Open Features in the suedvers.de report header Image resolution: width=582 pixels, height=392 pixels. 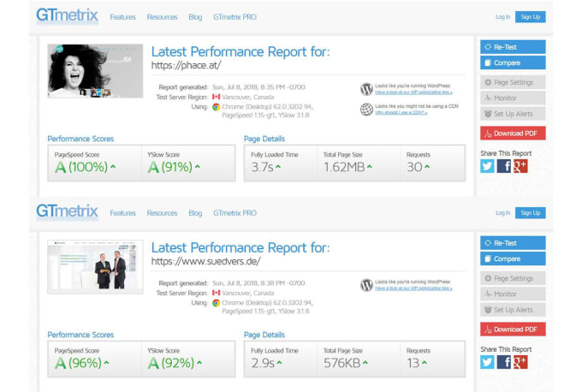click(123, 213)
